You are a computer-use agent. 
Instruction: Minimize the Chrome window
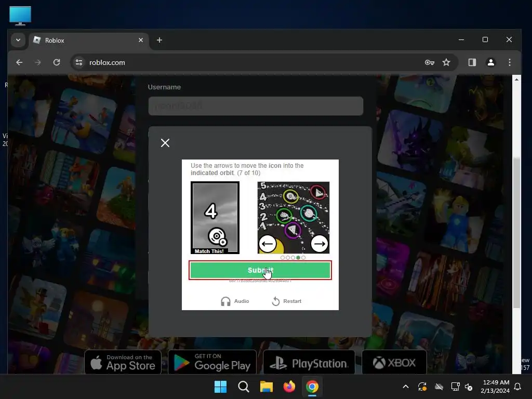click(461, 39)
